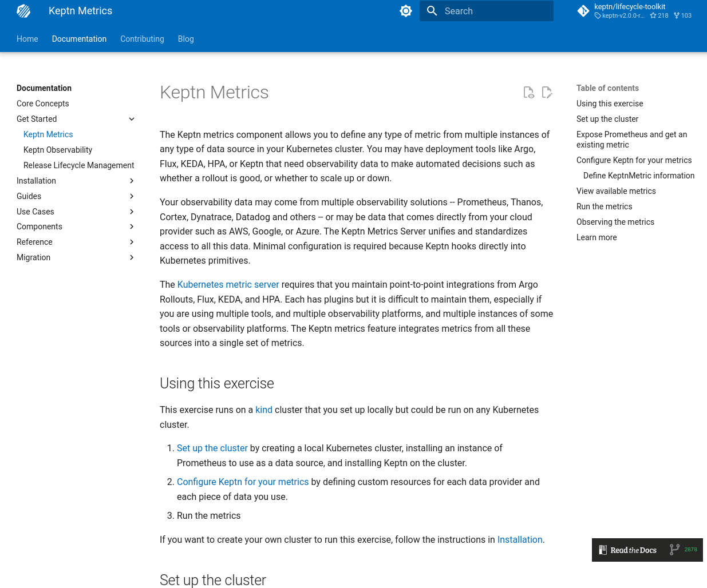Open the Blog tab

point(185,39)
